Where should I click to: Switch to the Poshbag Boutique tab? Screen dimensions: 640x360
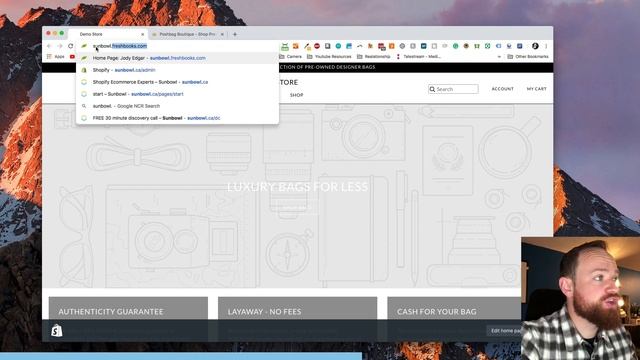(x=188, y=34)
